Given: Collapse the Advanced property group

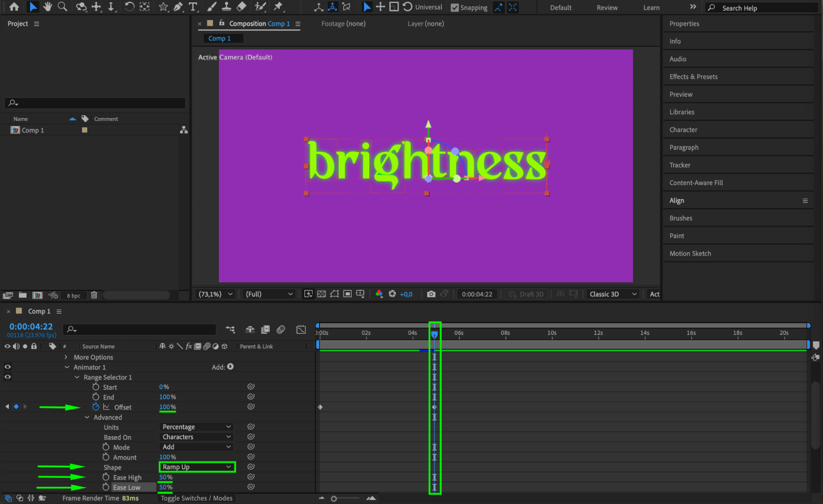Looking at the screenshot, I should coord(87,417).
